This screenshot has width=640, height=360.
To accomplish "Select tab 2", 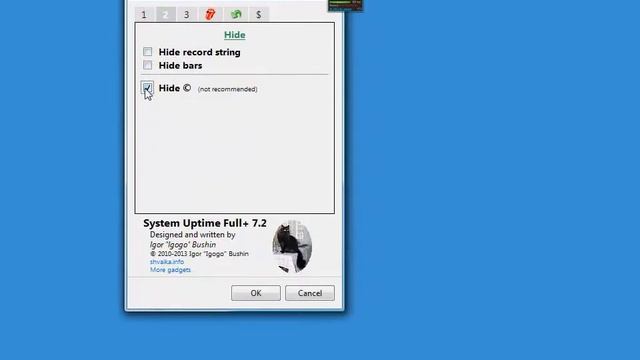I will [x=165, y=15].
